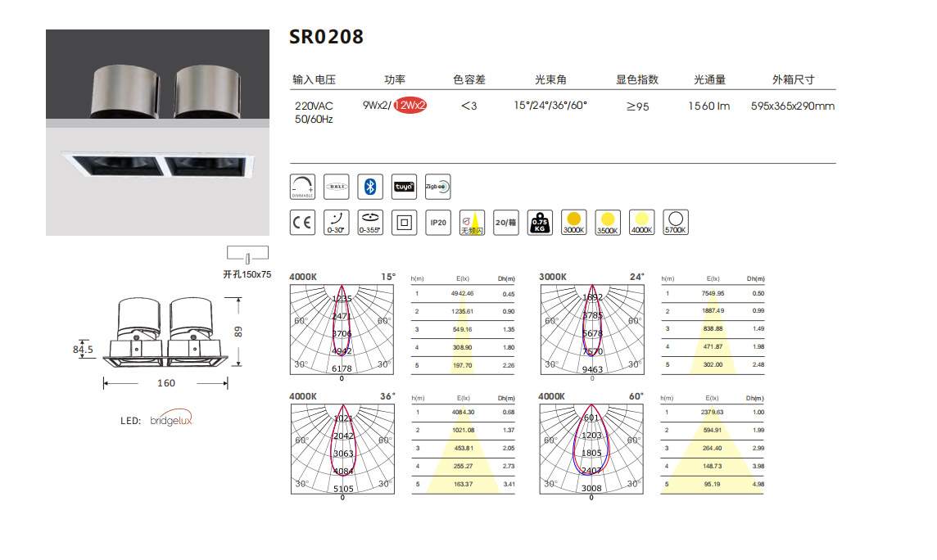937x560 pixels.
Task: Click the Zigbee icon
Action: (438, 187)
